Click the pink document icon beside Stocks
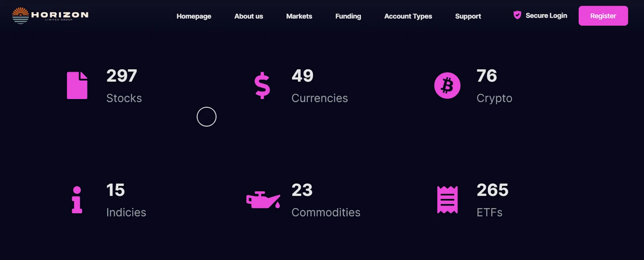This screenshot has width=644, height=260. (77, 85)
